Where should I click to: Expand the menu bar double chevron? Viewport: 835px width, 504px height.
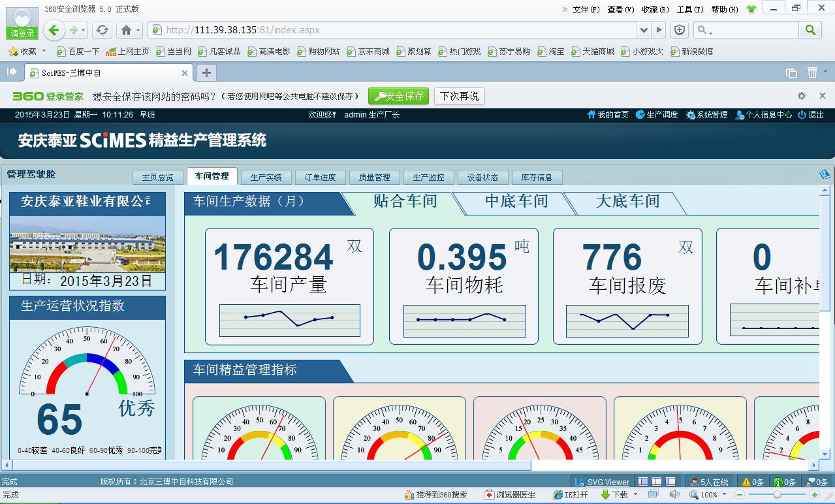point(565,9)
